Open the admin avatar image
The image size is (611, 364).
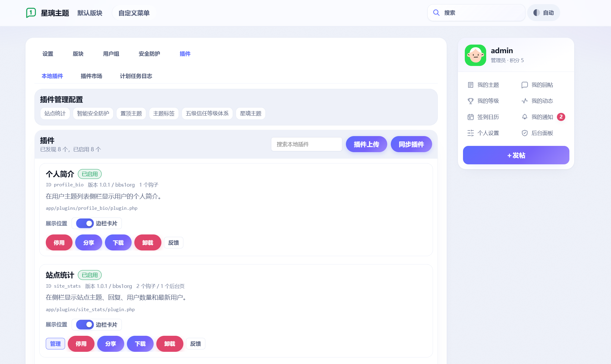475,55
